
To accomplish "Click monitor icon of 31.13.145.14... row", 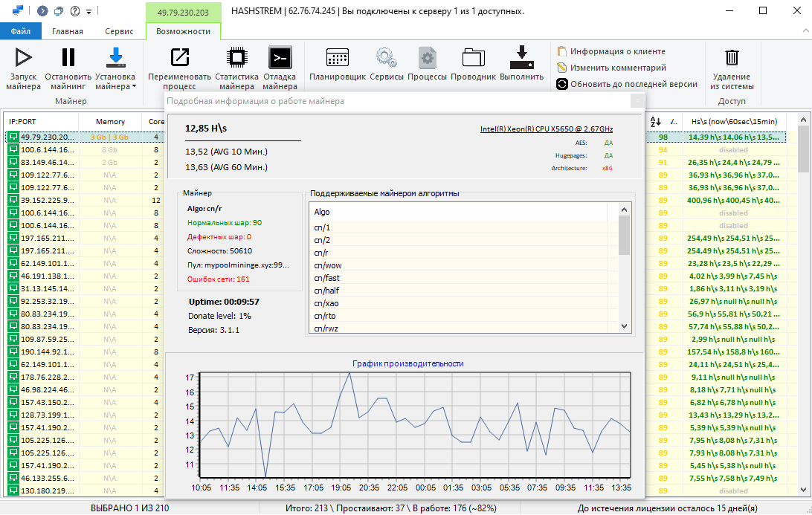I will 13,289.
